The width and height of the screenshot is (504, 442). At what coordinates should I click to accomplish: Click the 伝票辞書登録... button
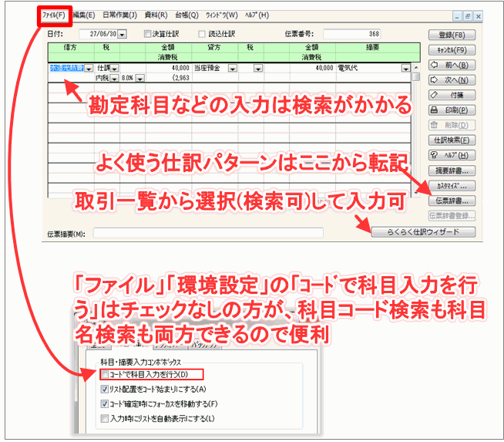[x=452, y=216]
